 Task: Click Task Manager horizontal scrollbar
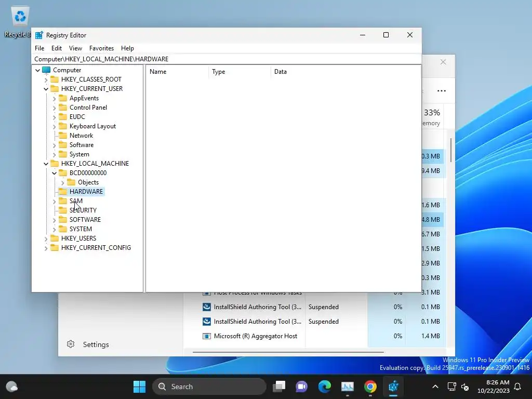tap(288, 352)
